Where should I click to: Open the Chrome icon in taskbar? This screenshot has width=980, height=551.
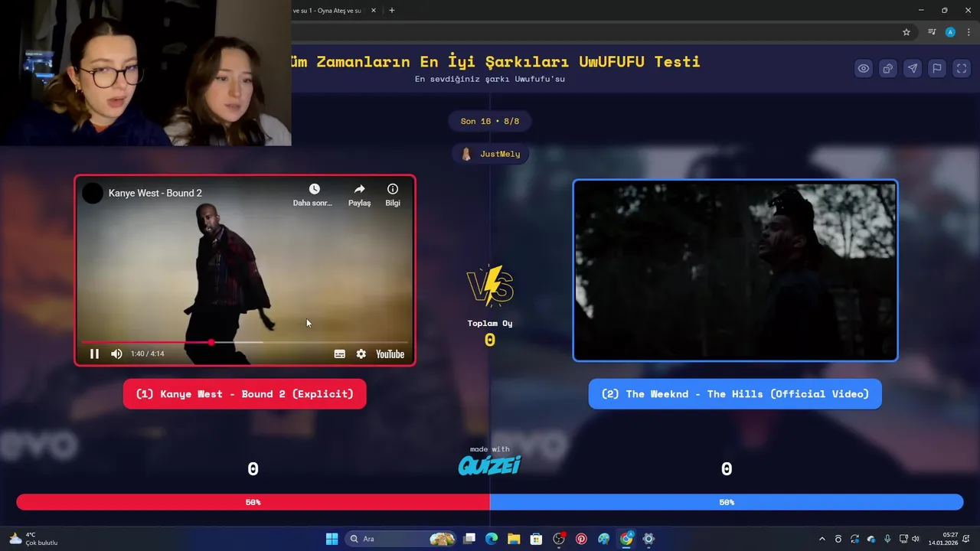coord(626,539)
